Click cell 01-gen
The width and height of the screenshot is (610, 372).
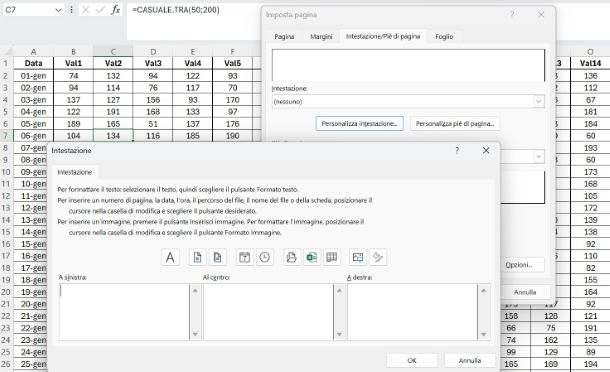[33, 76]
